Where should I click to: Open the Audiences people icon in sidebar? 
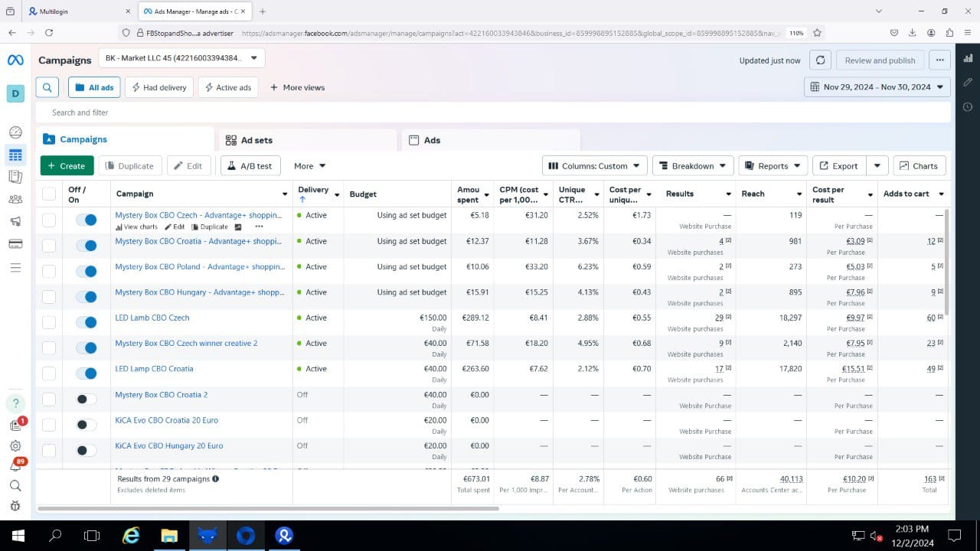(x=15, y=199)
